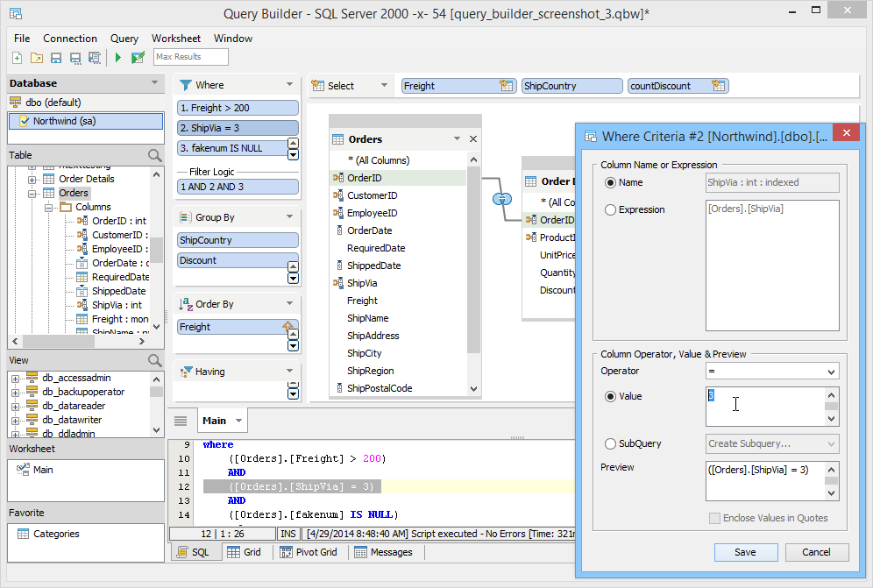
Task: Click the Group By panel icon
Action: pyautogui.click(x=186, y=217)
